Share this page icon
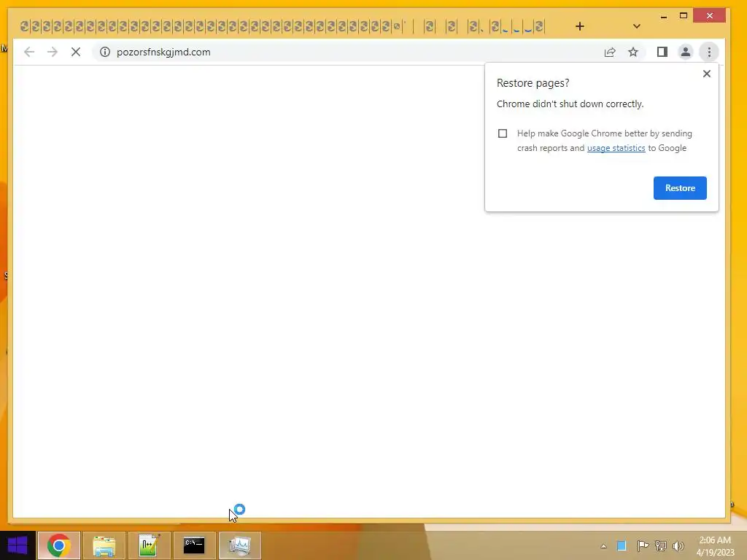The image size is (747, 560). coord(610,52)
